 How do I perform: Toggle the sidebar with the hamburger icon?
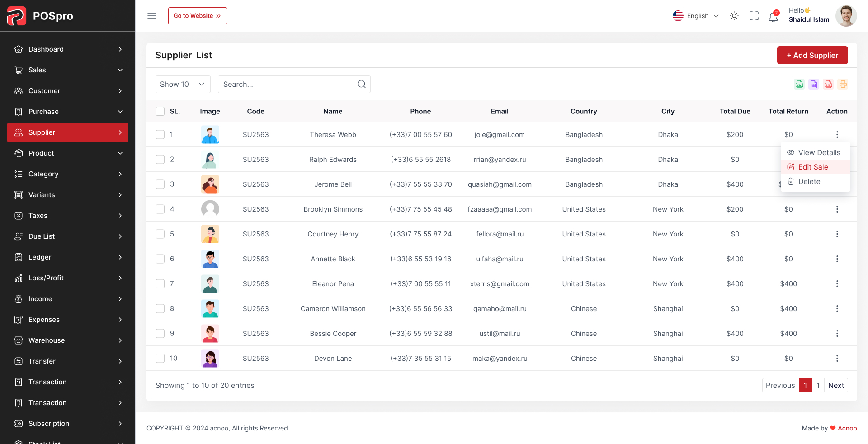[152, 16]
